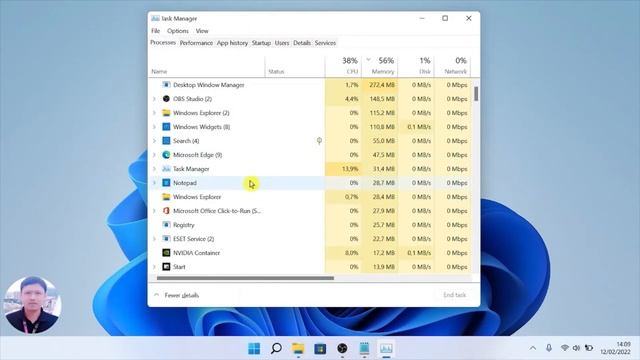This screenshot has height=360, width=640.
Task: Open File Explorer from the taskbar
Action: [298, 349]
